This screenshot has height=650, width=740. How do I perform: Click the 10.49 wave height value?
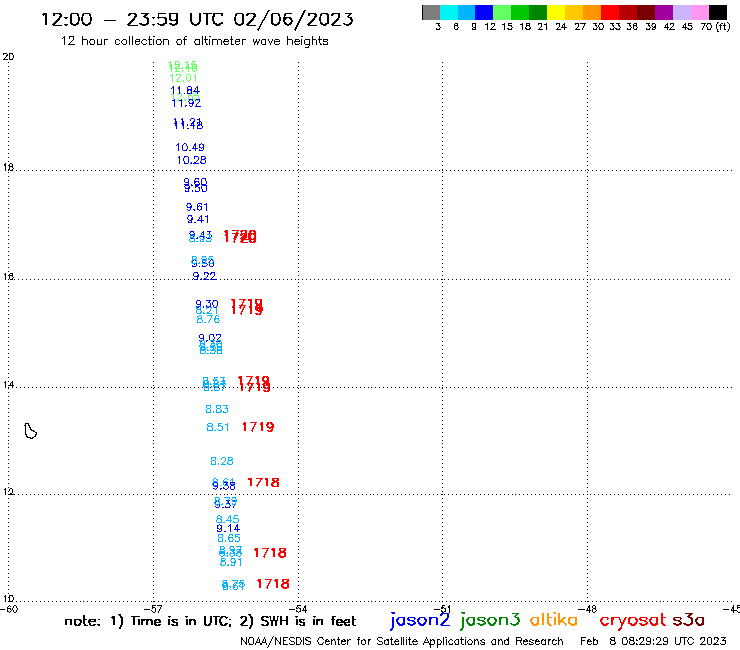click(x=190, y=147)
